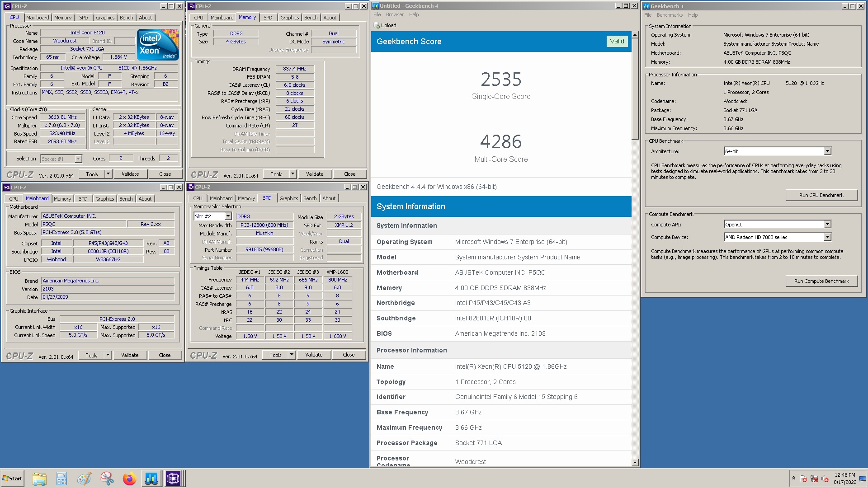Viewport: 868px width, 488px height.
Task: Open the Windows Start button
Action: click(x=12, y=479)
